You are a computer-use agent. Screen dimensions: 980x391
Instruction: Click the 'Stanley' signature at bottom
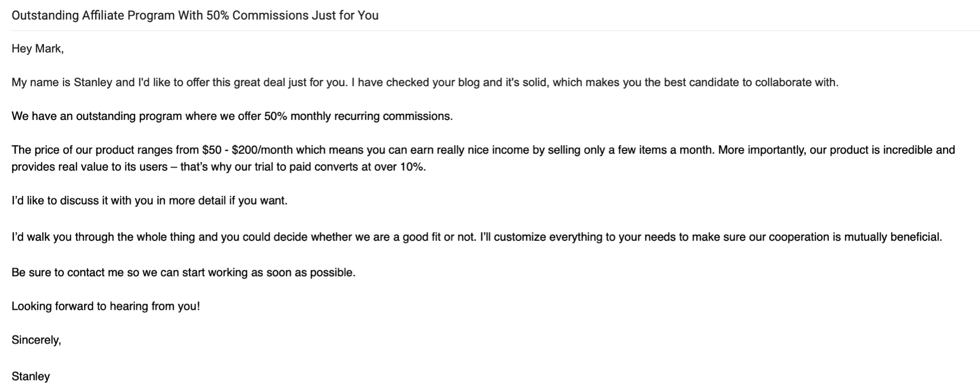click(31, 377)
